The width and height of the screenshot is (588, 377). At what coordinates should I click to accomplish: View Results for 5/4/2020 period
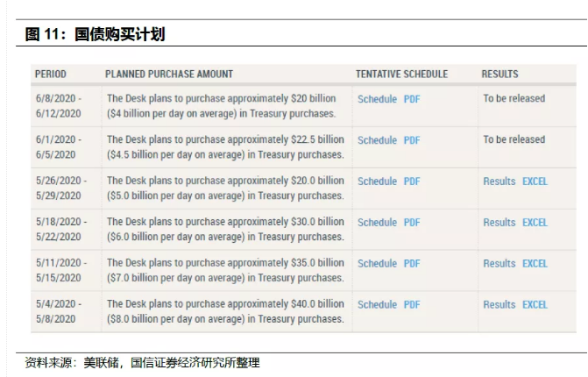click(x=499, y=304)
